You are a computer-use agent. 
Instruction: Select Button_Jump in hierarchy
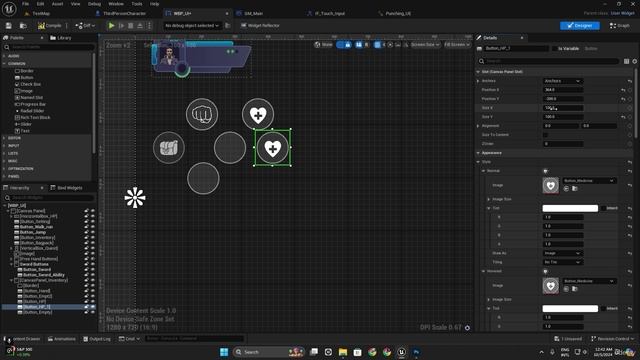pyautogui.click(x=33, y=232)
